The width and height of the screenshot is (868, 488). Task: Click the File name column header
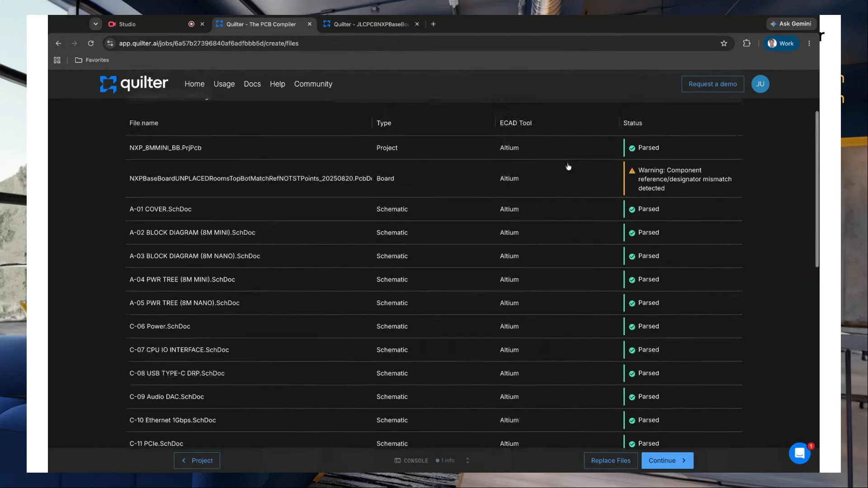(144, 123)
